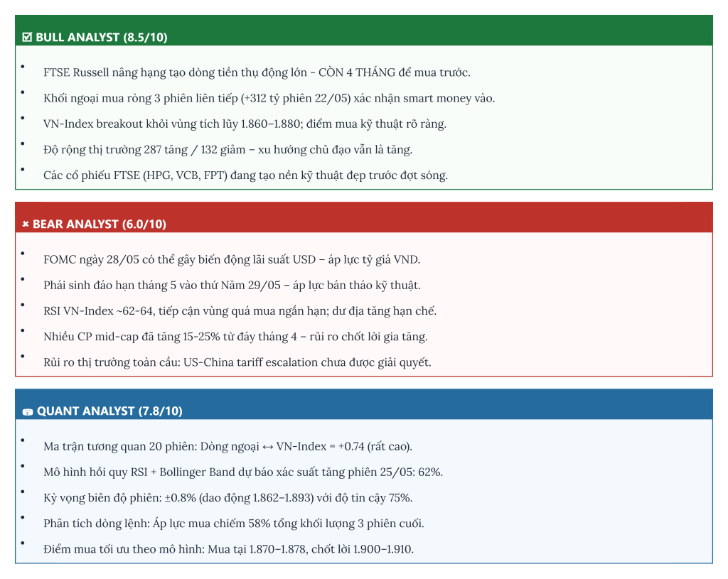Click the Khối ngoại mua ròng bullet line
Screen dimensions: 728x579
click(269, 98)
